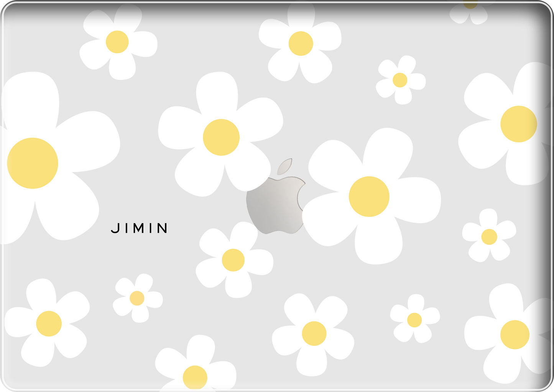Click the medium daisy at bottom center-right
This screenshot has height=392, width=554.
click(x=314, y=333)
